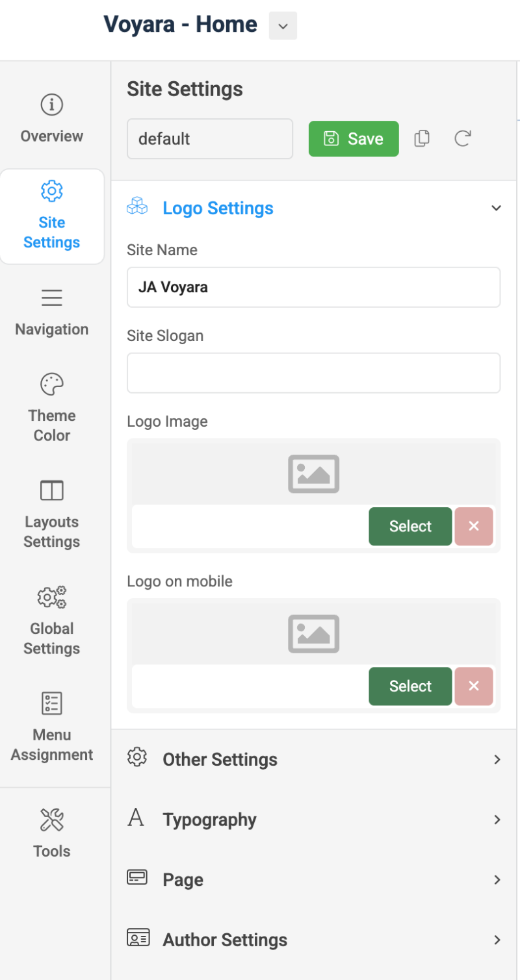Open Theme Color palette icon
520x980 pixels.
click(51, 384)
